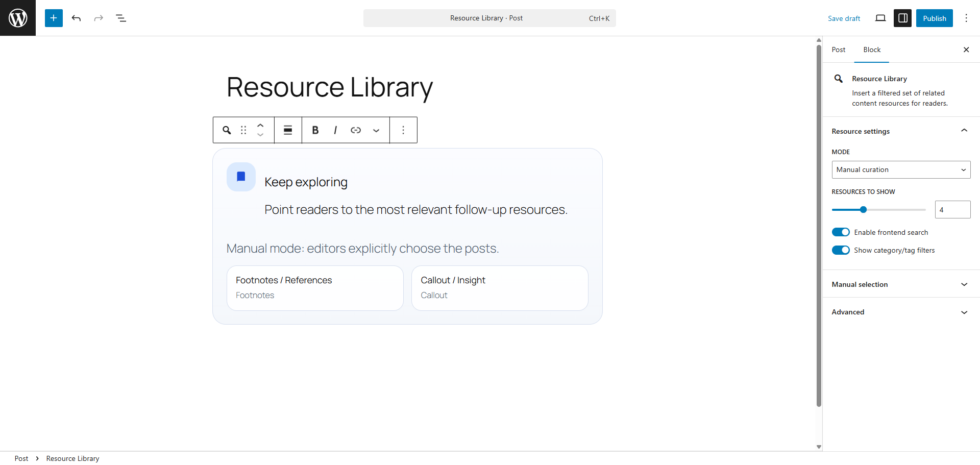This screenshot has height=465, width=980.
Task: Insert a link using the link icon
Action: click(356, 130)
